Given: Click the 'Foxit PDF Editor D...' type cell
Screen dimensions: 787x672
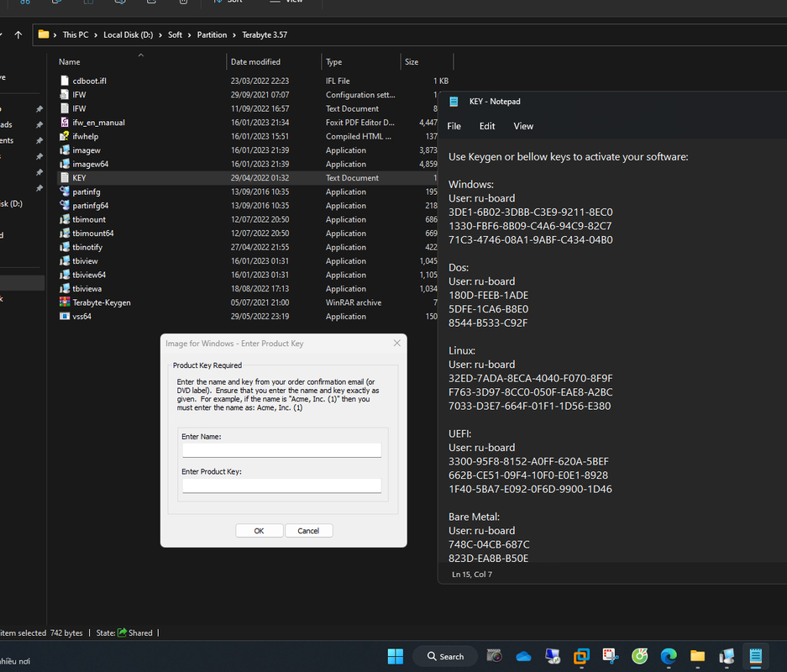Looking at the screenshot, I should click(359, 123).
